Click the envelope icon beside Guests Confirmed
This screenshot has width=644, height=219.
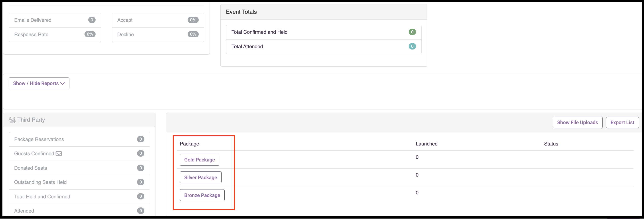coord(59,154)
